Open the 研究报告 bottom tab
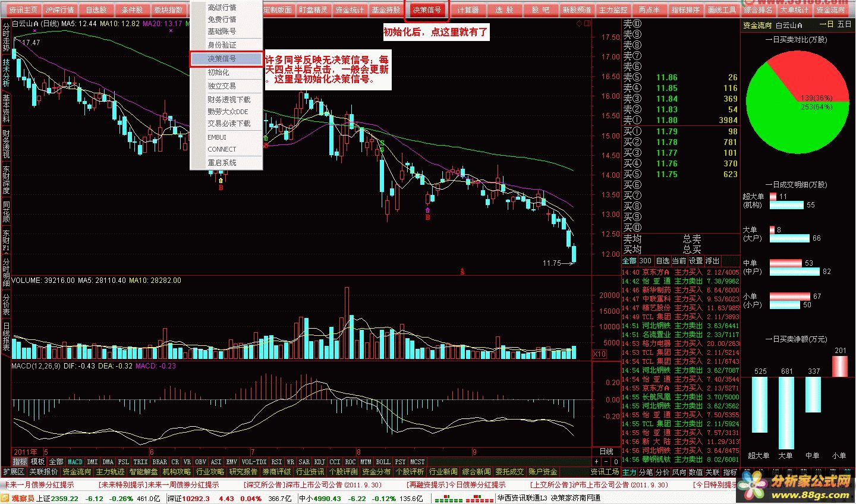 (x=243, y=472)
